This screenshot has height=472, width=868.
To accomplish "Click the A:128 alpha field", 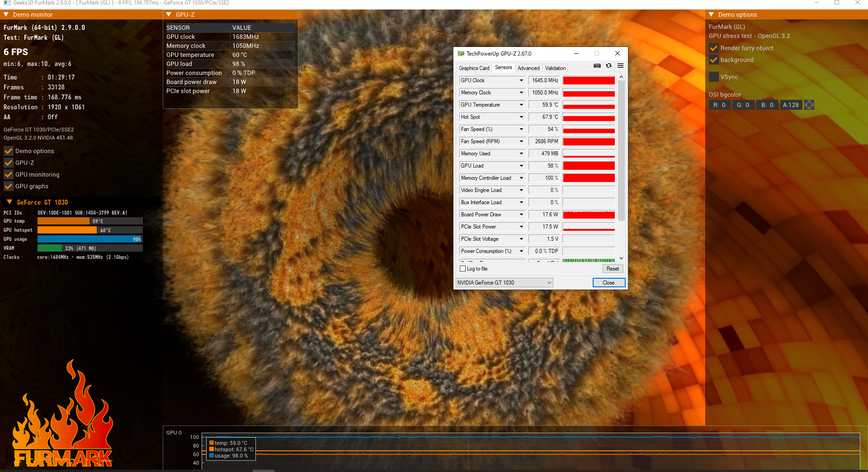I will tap(791, 105).
